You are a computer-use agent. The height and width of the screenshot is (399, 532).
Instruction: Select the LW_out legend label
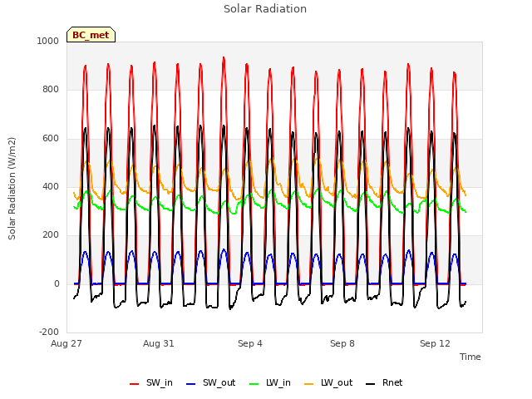337,382
